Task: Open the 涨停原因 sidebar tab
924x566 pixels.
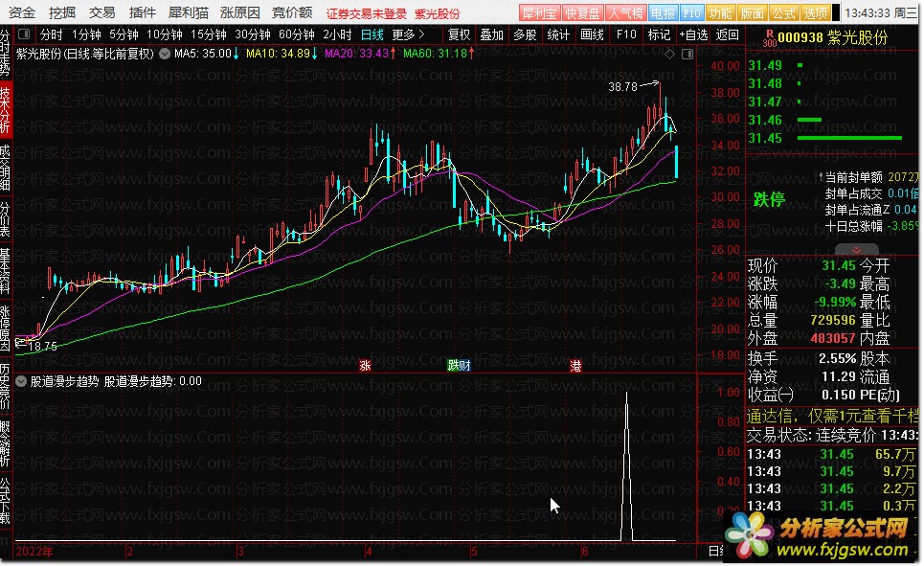Action: pyautogui.click(x=6, y=328)
